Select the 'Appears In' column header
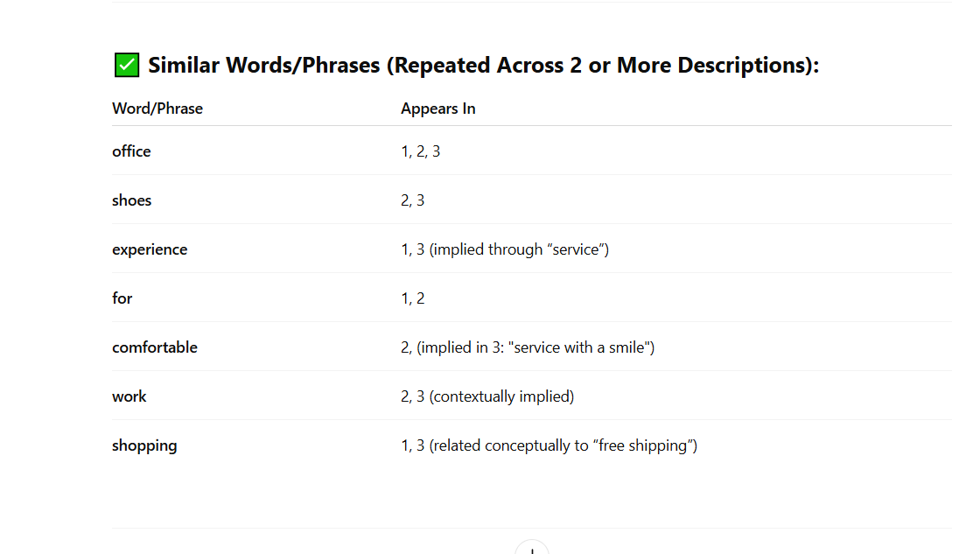 [438, 109]
